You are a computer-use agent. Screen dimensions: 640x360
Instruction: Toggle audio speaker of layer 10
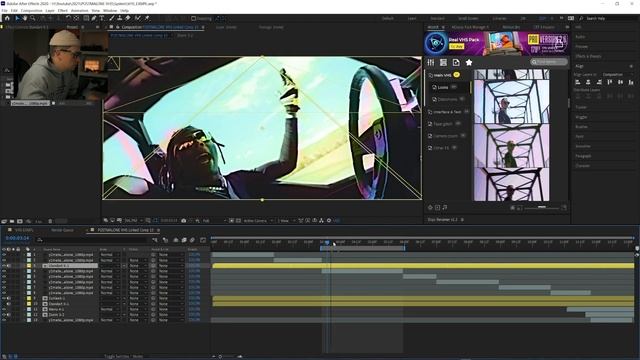pos(9,304)
